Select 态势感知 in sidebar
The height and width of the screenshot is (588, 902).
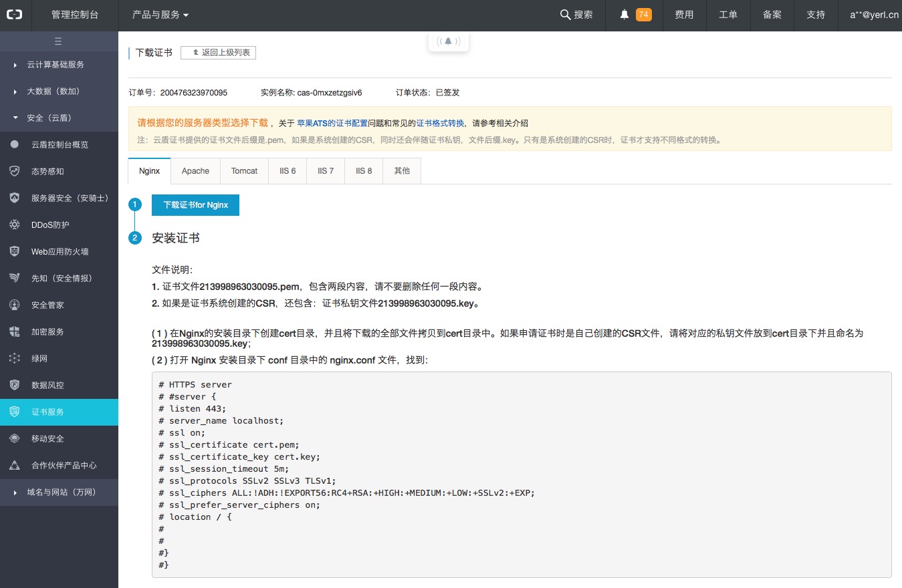(59, 171)
